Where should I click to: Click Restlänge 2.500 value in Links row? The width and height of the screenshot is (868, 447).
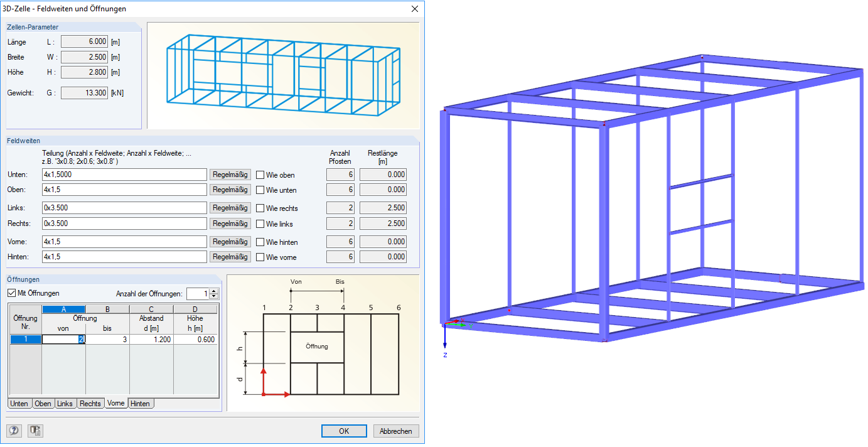(383, 208)
